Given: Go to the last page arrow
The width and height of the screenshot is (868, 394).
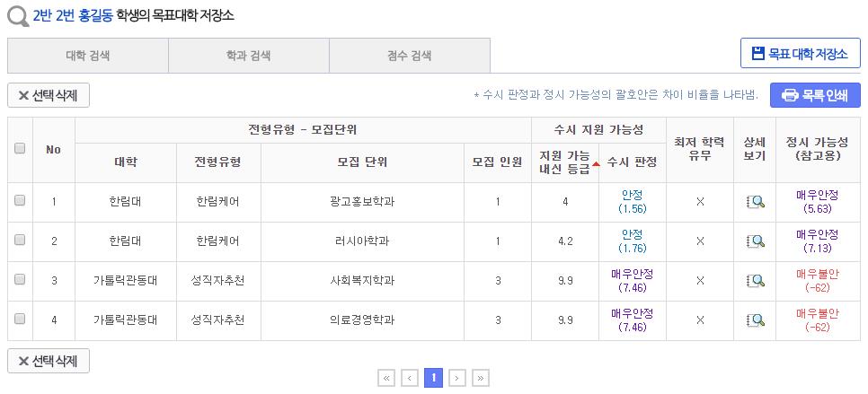Looking at the screenshot, I should coord(480,378).
